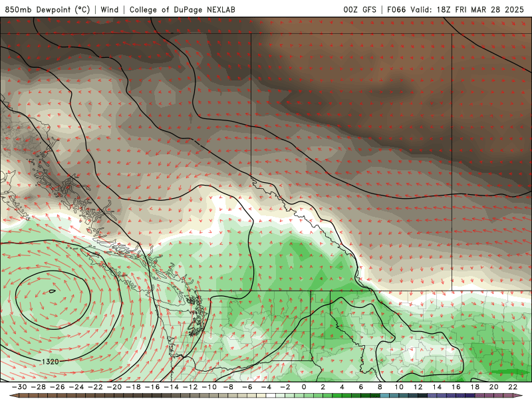Click the "-24" color scale value
This screenshot has height=399, width=532.
[x=76, y=387]
